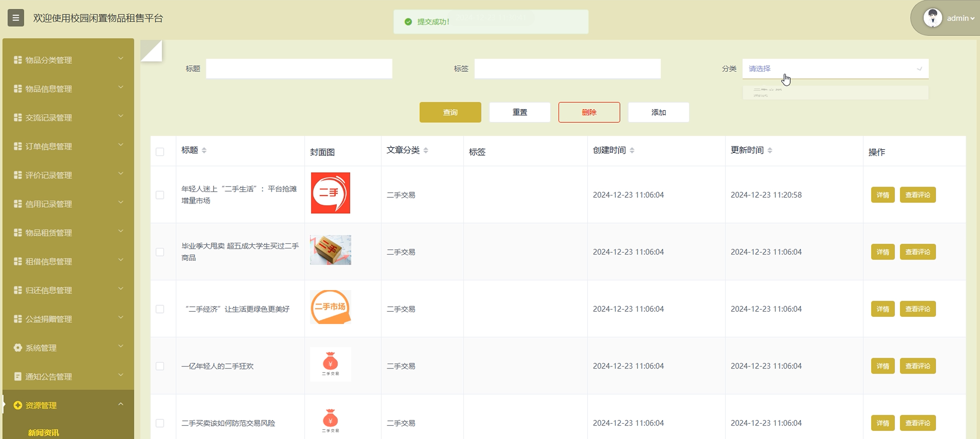Select checkbox for 毕业季大甩卖 article
This screenshot has width=980, height=439.
point(160,252)
